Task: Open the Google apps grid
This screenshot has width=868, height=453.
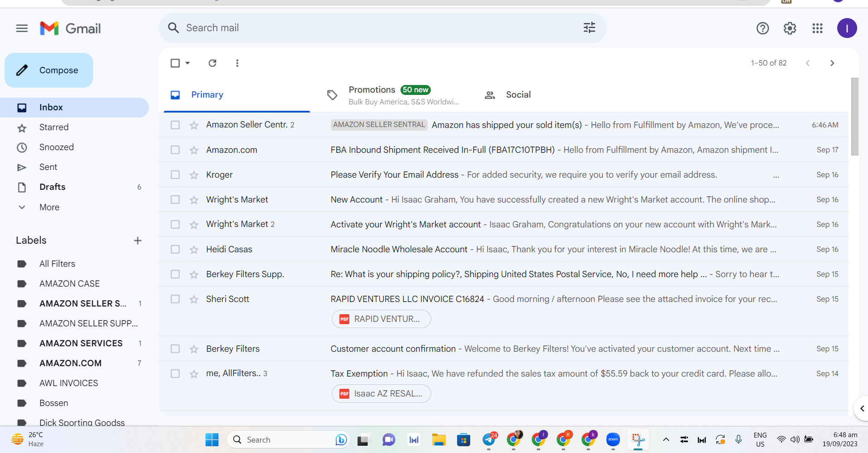Action: click(x=817, y=28)
